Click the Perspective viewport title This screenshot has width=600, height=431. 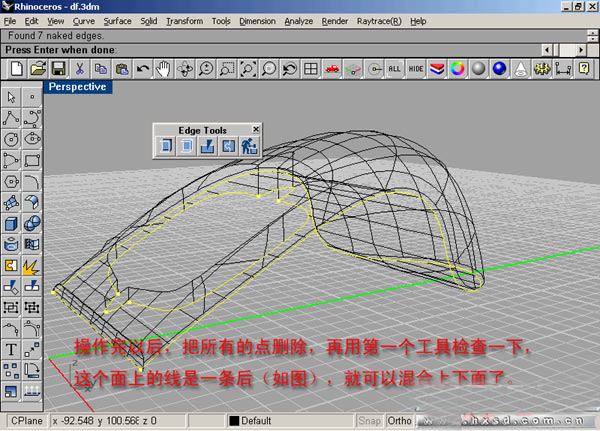79,87
